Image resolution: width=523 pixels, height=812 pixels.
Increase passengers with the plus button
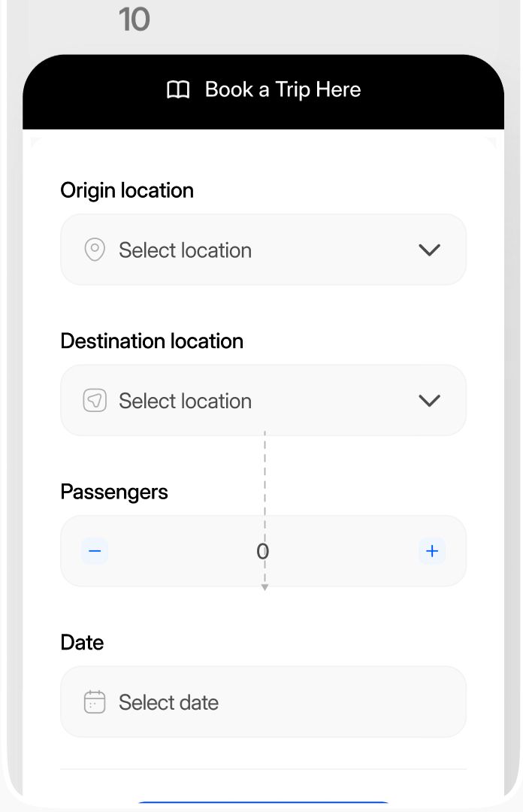[x=432, y=551]
